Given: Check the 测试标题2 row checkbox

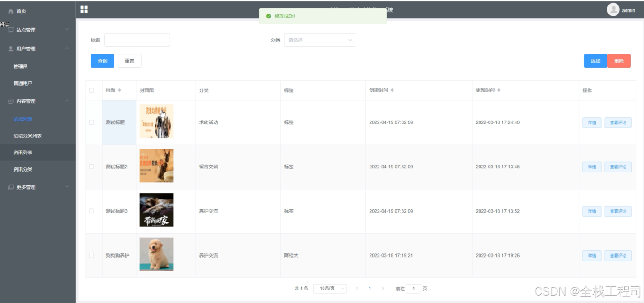Looking at the screenshot, I should (x=91, y=167).
